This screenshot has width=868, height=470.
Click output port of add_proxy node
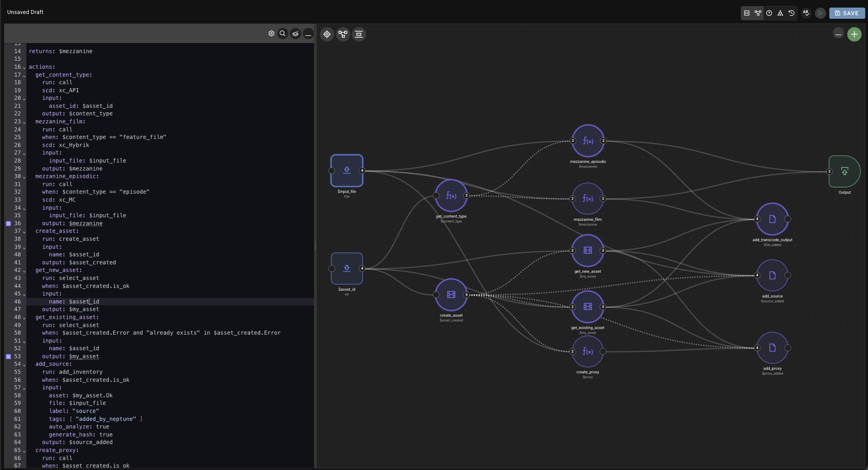point(787,348)
